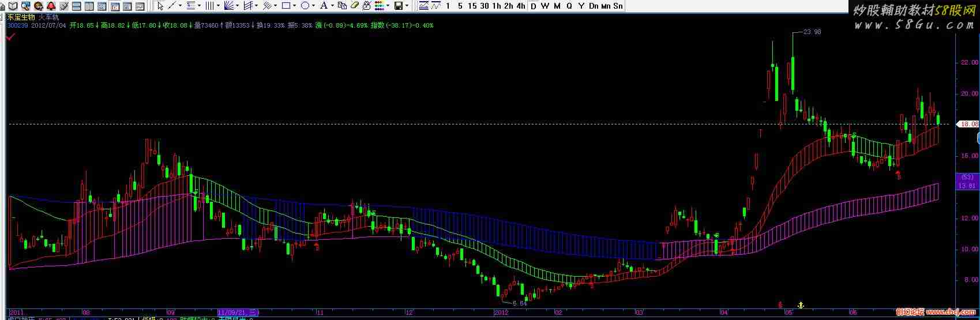Click the stock code 300239
The width and height of the screenshot is (980, 320).
click(17, 25)
